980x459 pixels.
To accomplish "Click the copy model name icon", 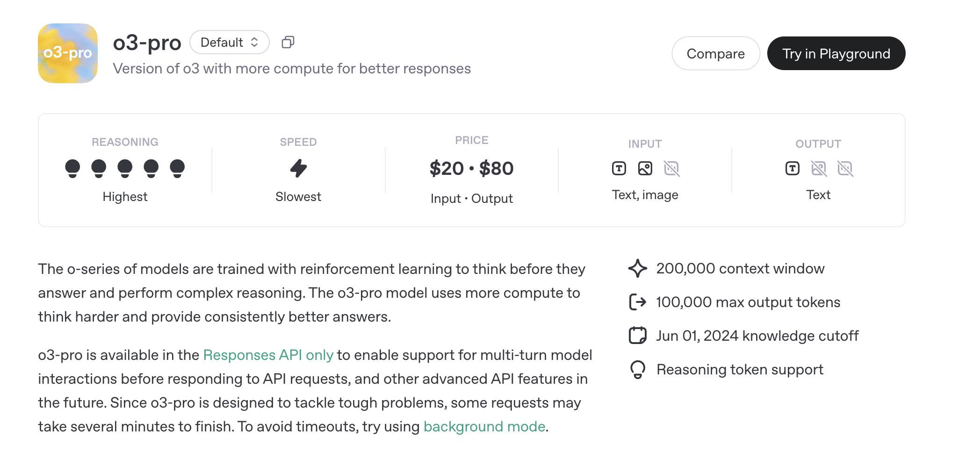I will [x=288, y=43].
